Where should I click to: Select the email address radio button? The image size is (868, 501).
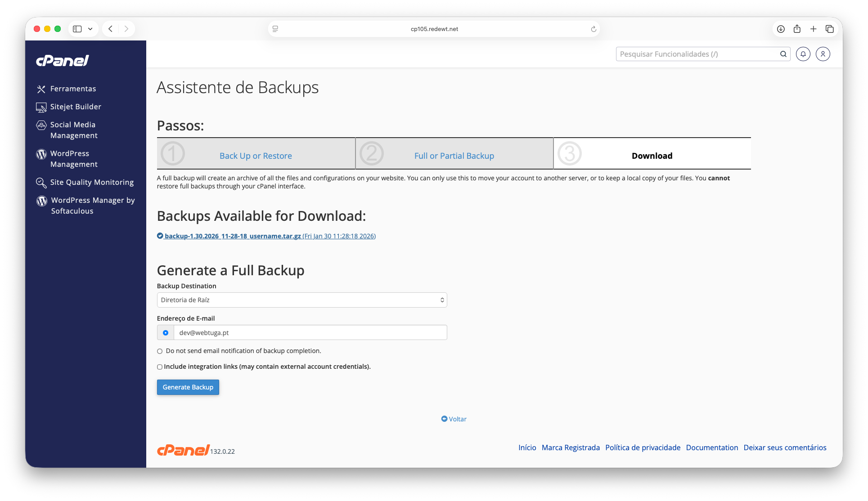166,333
